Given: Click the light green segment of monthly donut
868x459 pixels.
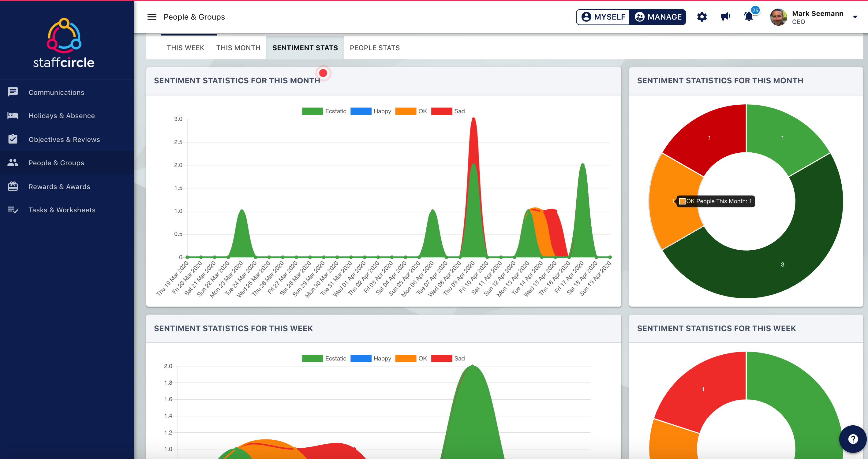Looking at the screenshot, I should coord(782,137).
